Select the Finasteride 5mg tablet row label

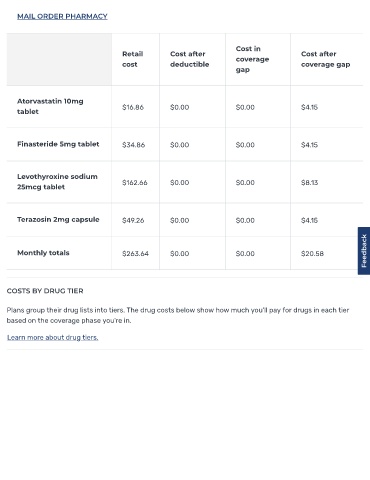(58, 144)
